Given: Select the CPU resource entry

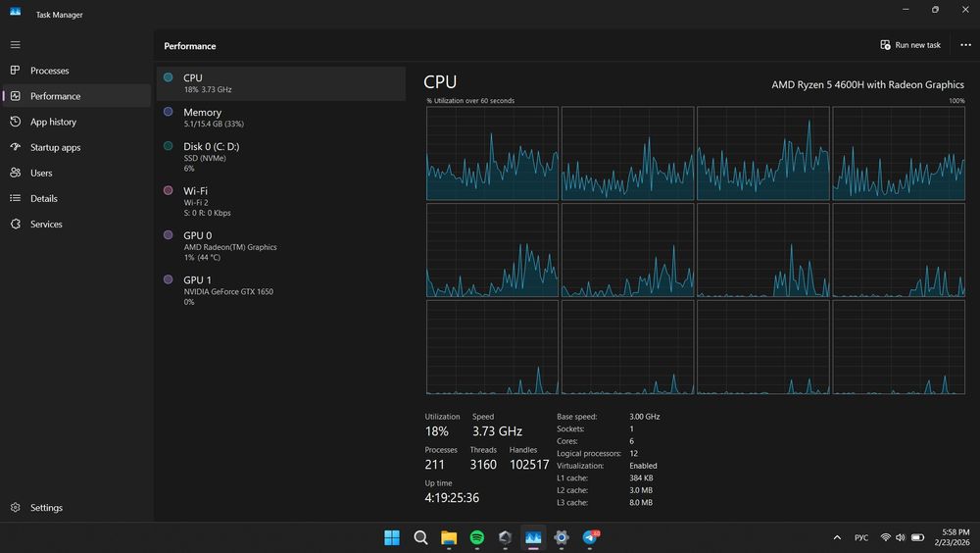Looking at the screenshot, I should 281,83.
